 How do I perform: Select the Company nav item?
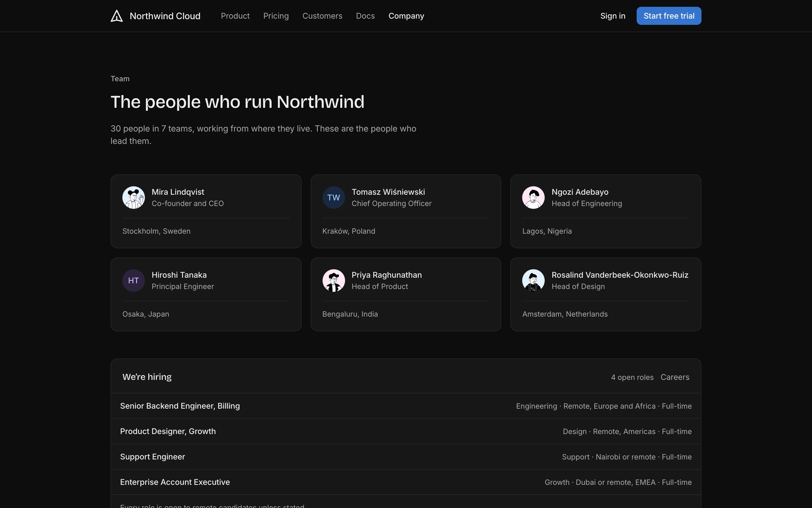point(406,16)
